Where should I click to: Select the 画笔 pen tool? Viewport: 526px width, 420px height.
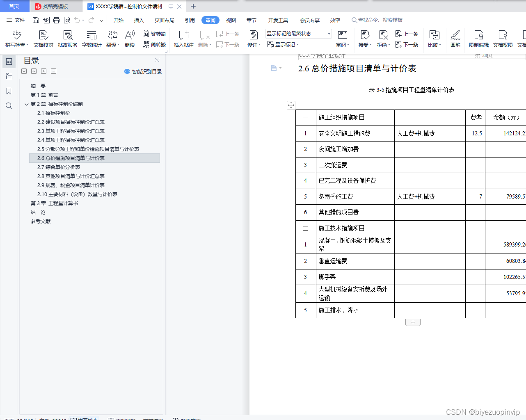click(x=455, y=39)
